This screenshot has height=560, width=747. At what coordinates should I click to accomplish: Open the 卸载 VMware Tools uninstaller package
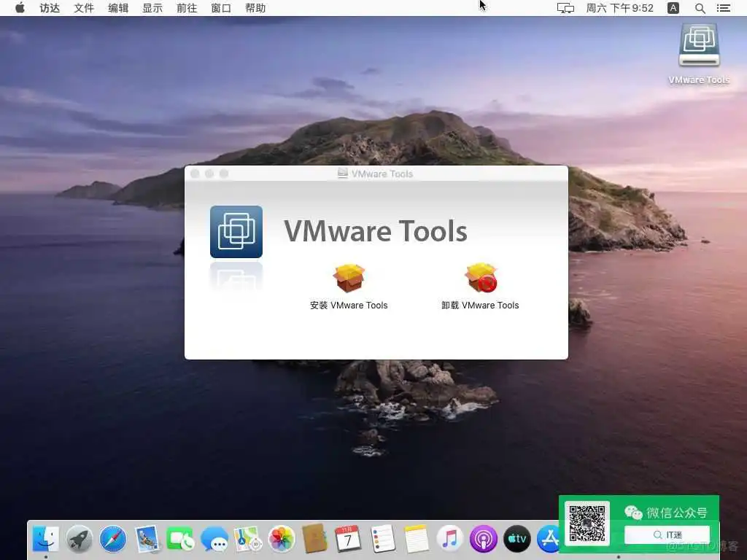480,277
